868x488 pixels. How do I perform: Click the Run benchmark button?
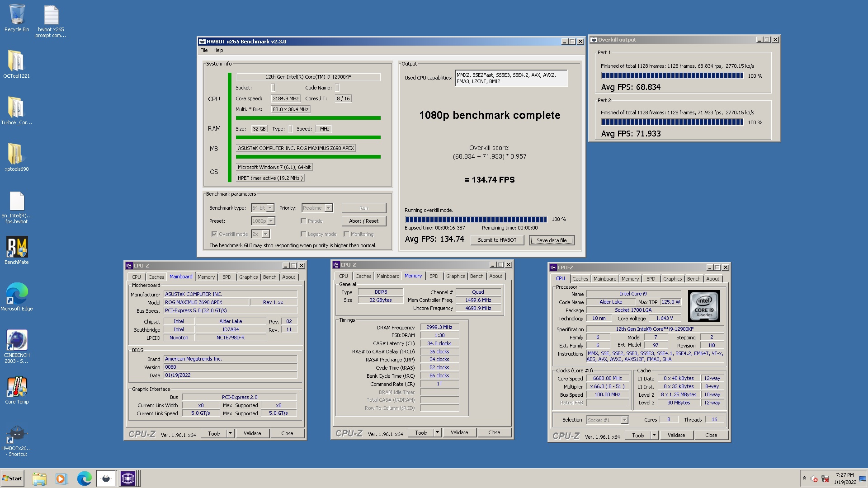363,208
